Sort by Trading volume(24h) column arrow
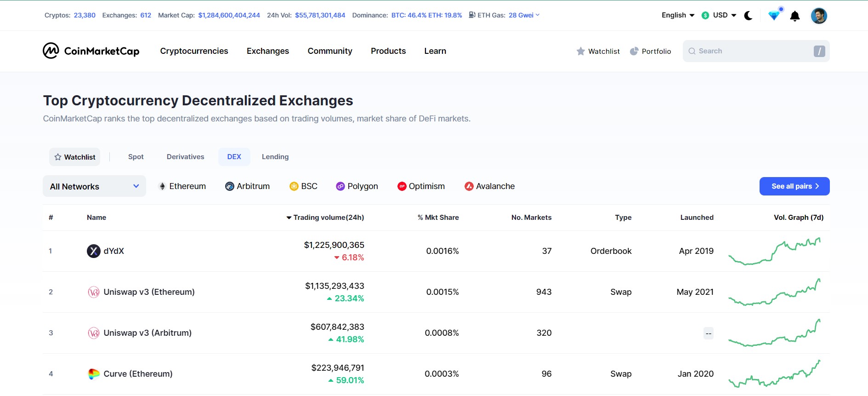 [289, 218]
